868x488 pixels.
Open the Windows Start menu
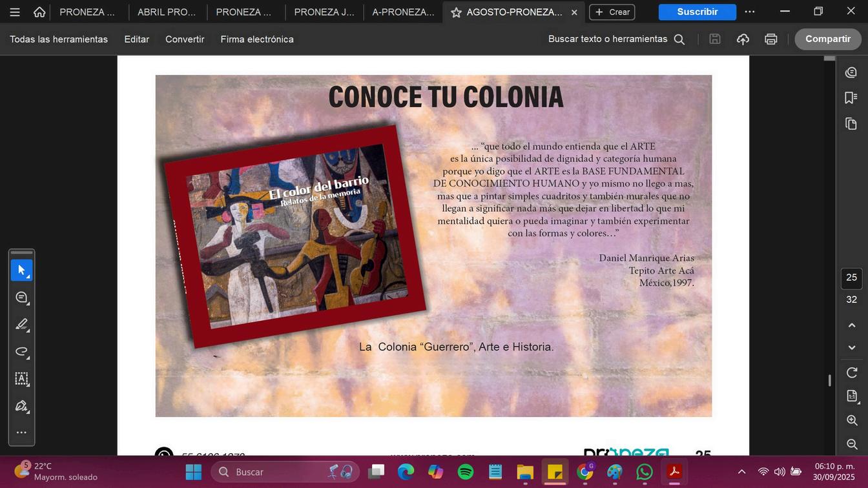click(x=193, y=472)
